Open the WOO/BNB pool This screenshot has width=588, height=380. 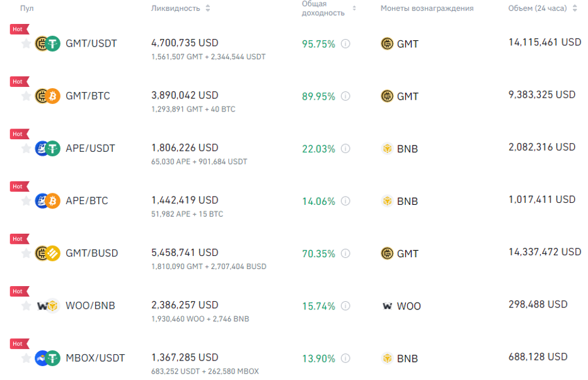coord(90,306)
